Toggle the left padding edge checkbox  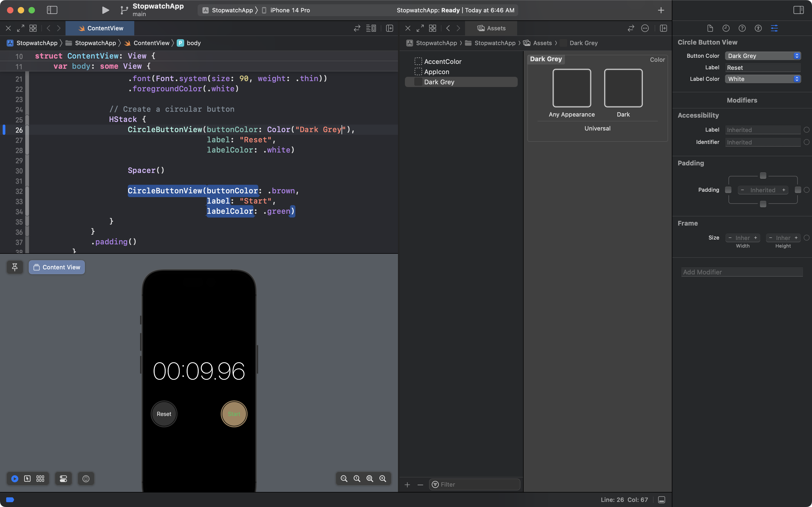point(728,190)
